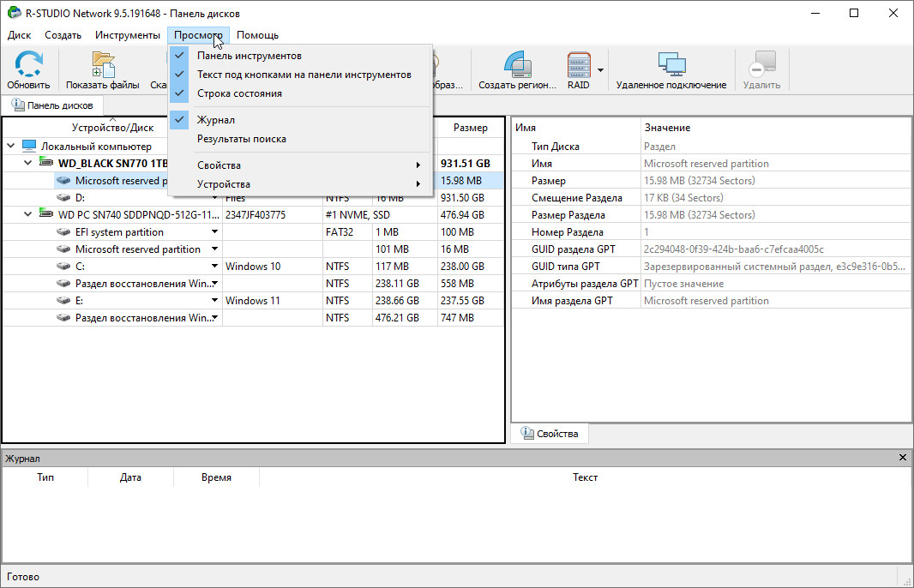Toggle the Журнал checkmark in the menu
Image resolution: width=914 pixels, height=588 pixels.
(x=215, y=120)
